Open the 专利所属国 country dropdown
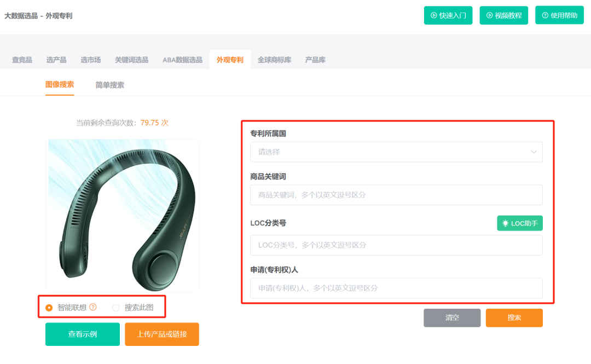The width and height of the screenshot is (591, 364). coord(396,152)
